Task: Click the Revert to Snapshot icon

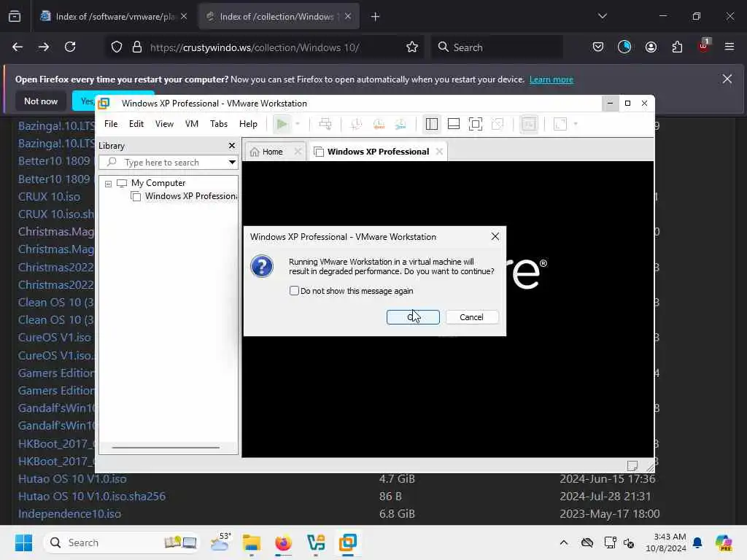Action: click(379, 124)
